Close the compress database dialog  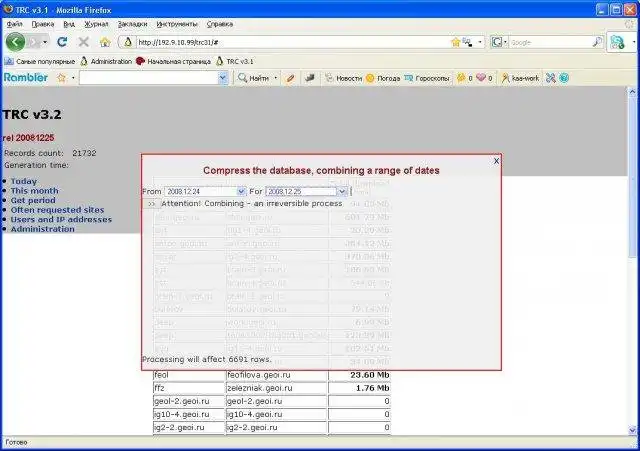pyautogui.click(x=496, y=161)
